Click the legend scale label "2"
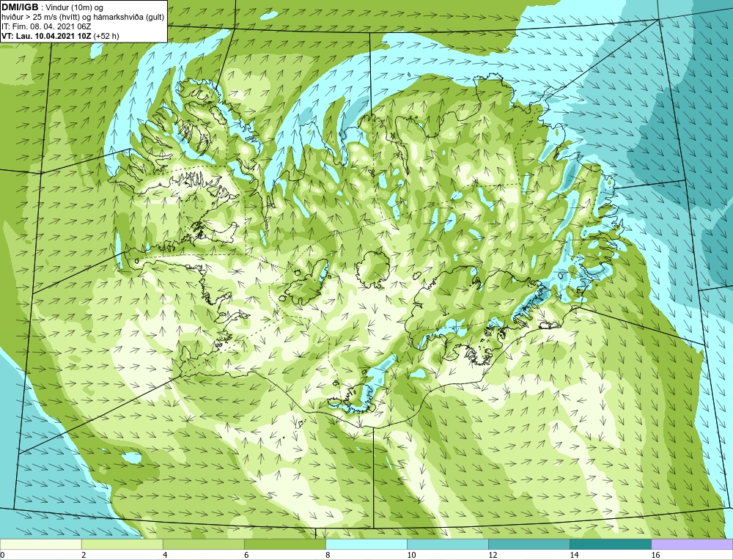 (x=84, y=555)
